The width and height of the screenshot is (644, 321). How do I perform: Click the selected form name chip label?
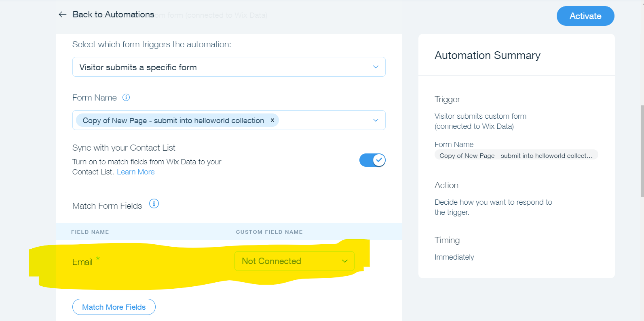173,120
